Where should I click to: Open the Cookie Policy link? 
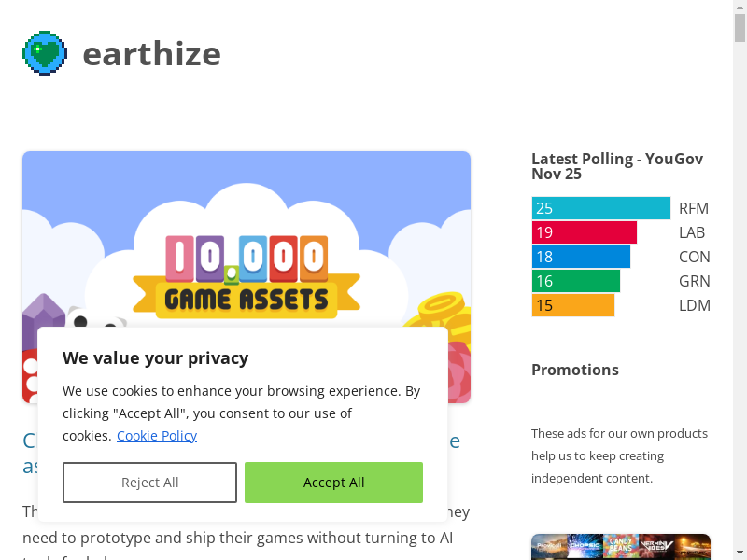pyautogui.click(x=157, y=436)
